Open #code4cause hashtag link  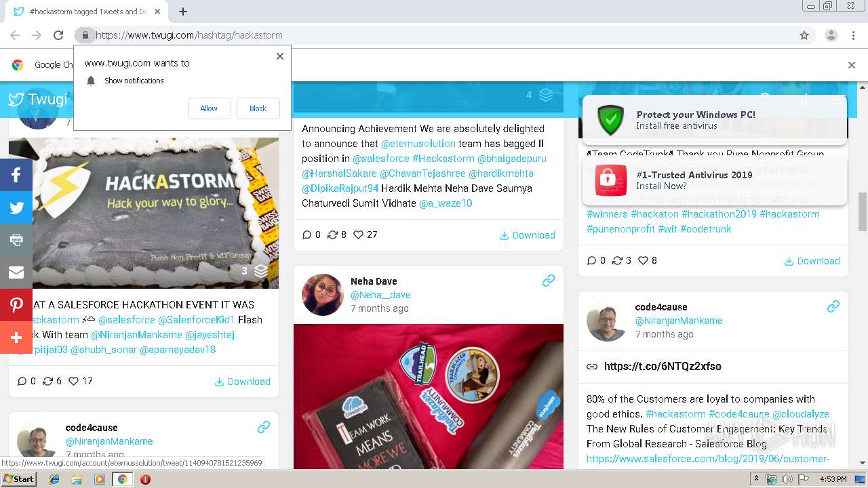coord(739,414)
